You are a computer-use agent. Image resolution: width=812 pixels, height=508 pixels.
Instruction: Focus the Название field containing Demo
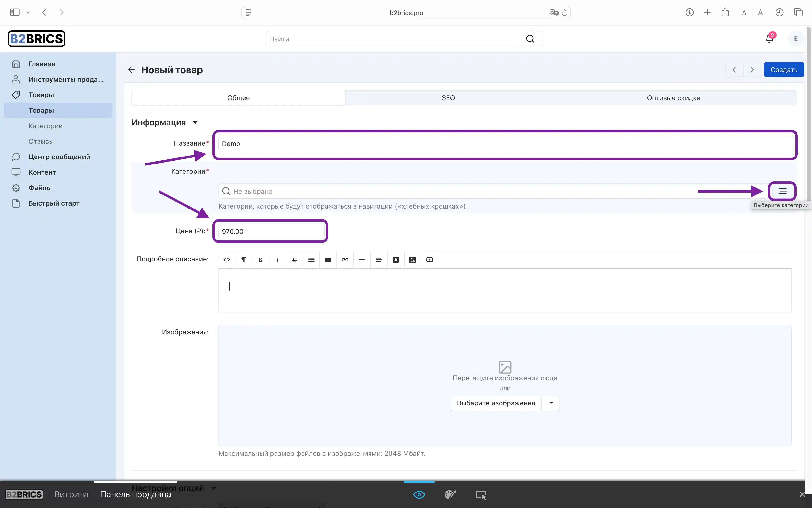506,144
